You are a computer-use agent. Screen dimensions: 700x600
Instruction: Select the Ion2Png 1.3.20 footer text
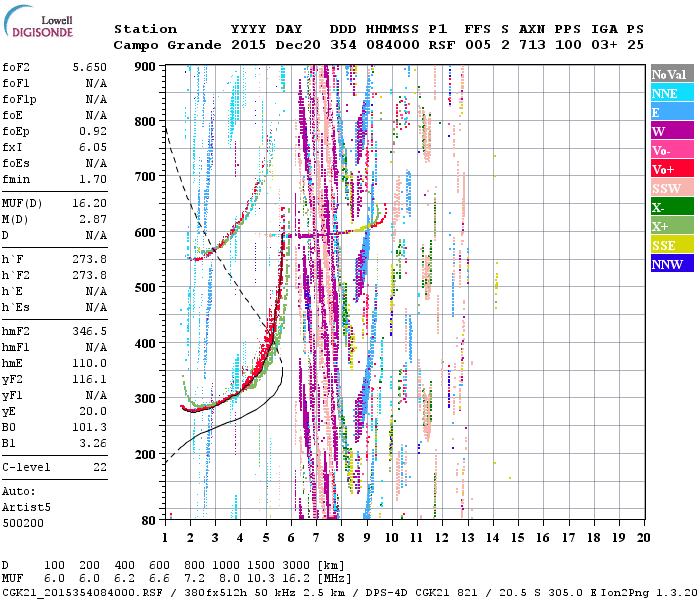[x=650, y=592]
